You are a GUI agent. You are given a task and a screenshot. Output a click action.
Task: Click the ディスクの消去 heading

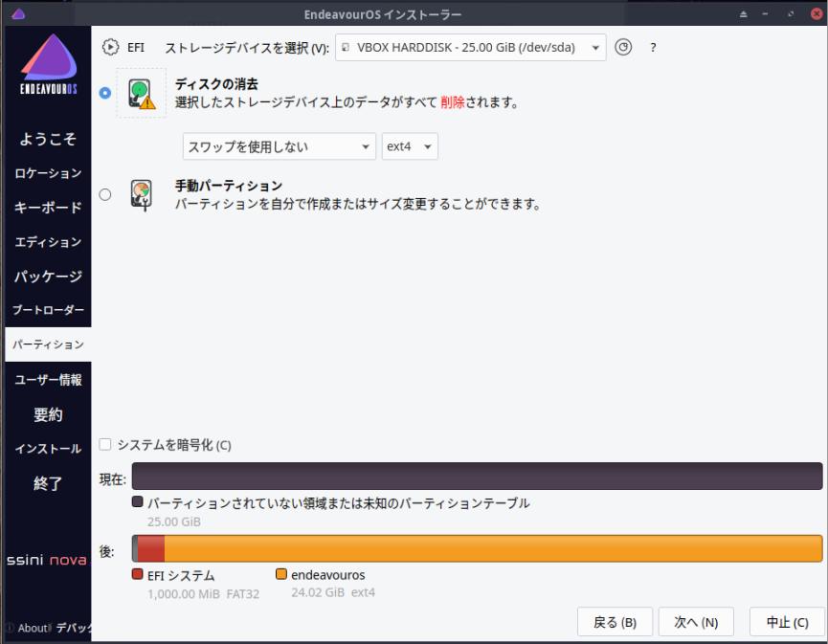coord(216,84)
